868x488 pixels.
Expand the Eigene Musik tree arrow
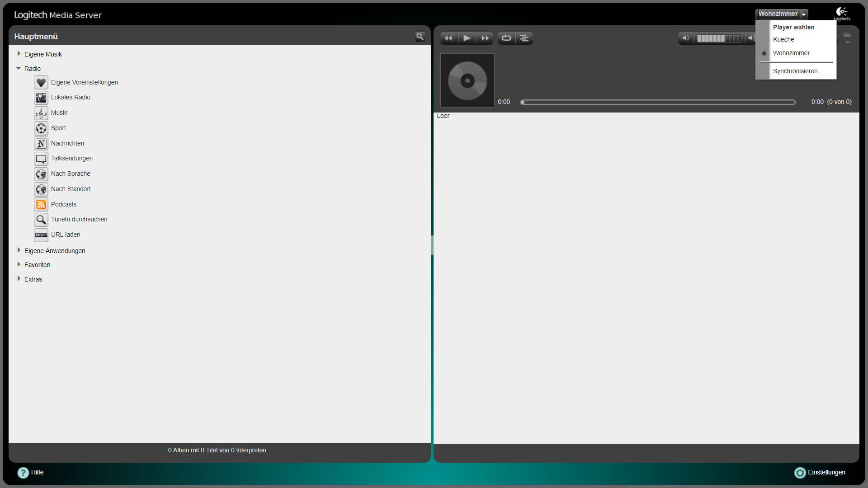(x=19, y=54)
